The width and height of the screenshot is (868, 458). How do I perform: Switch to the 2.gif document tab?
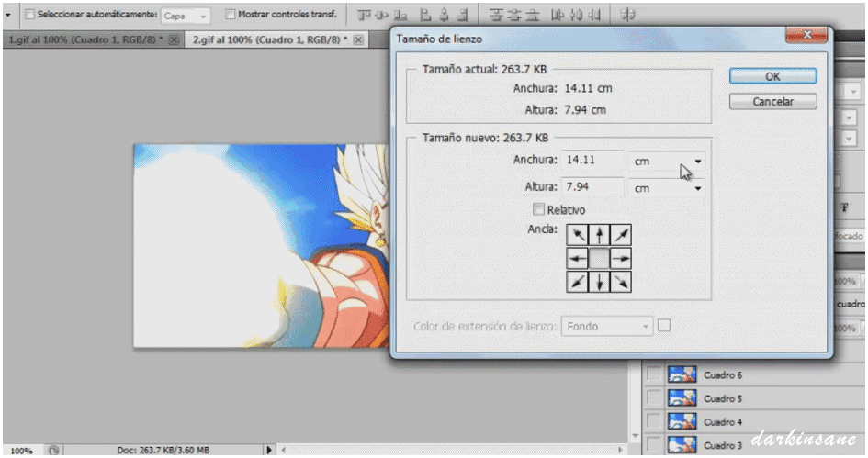[x=270, y=39]
